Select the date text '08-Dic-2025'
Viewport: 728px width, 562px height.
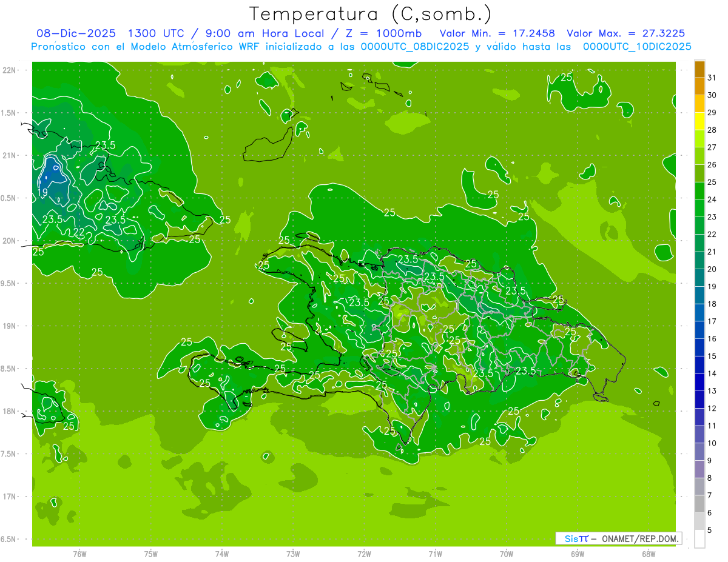click(x=76, y=33)
